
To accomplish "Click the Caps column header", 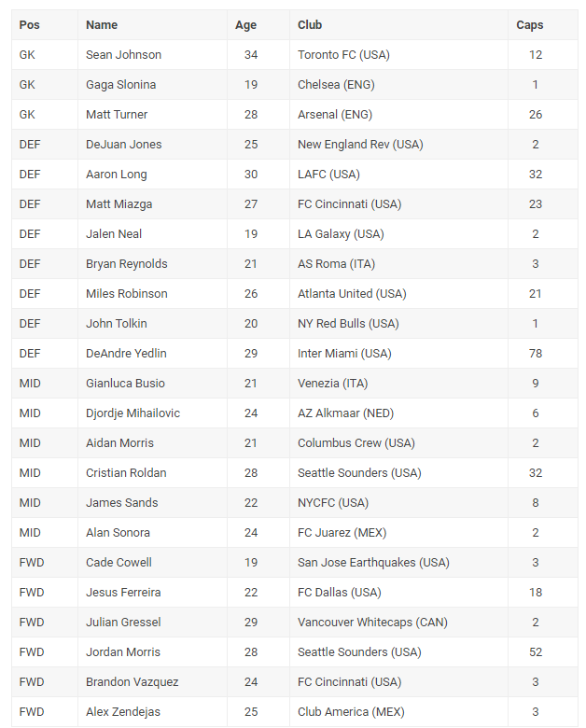I will click(x=530, y=25).
